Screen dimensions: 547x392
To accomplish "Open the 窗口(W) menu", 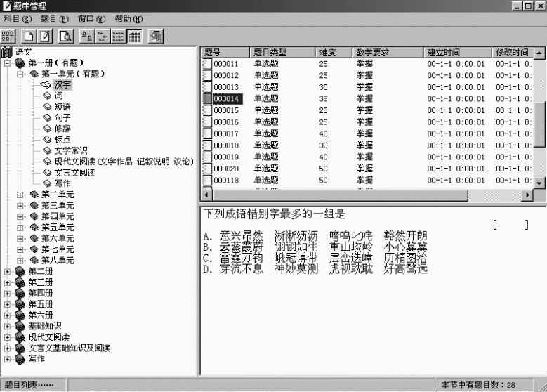I will [91, 18].
